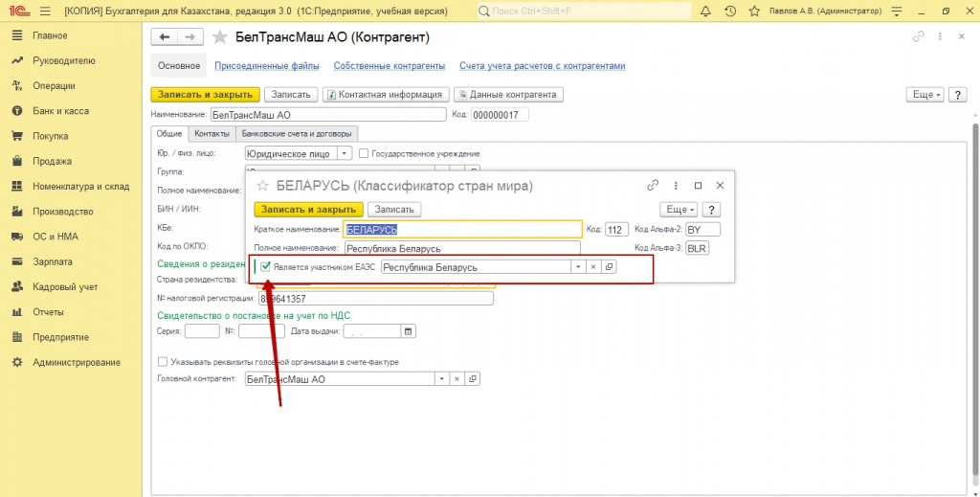Viewport: 980px width, 497px height.
Task: Add БелТрансМаш АО to favorites star
Action: [x=220, y=37]
